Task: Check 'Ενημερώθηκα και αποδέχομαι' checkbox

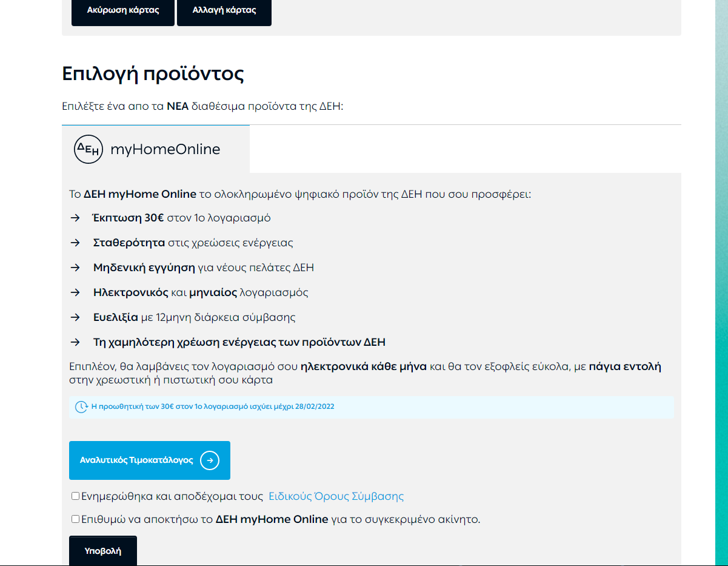Action: [x=75, y=496]
